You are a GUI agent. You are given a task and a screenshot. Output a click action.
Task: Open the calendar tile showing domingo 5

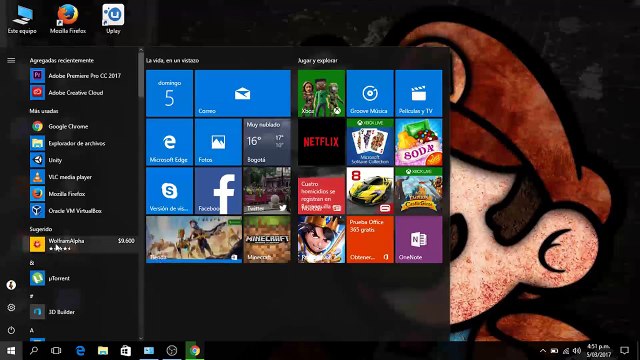(169, 93)
